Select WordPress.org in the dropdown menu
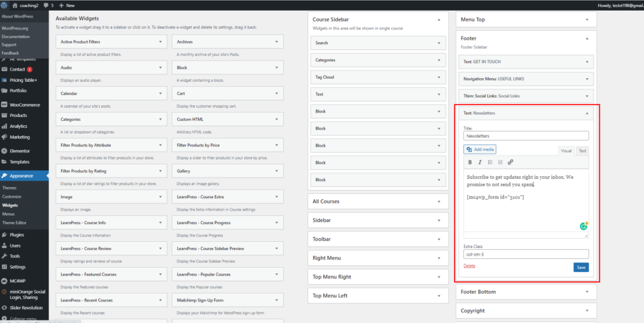This screenshot has height=323, width=644. 15,28
